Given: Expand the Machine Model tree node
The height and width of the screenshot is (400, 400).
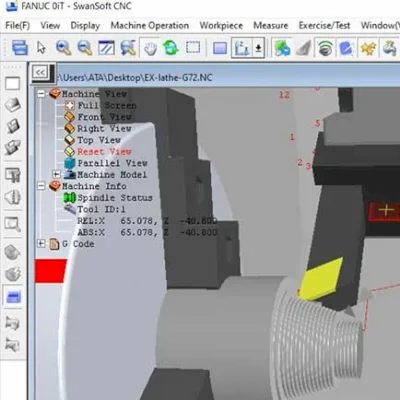Looking at the screenshot, I should tap(57, 174).
